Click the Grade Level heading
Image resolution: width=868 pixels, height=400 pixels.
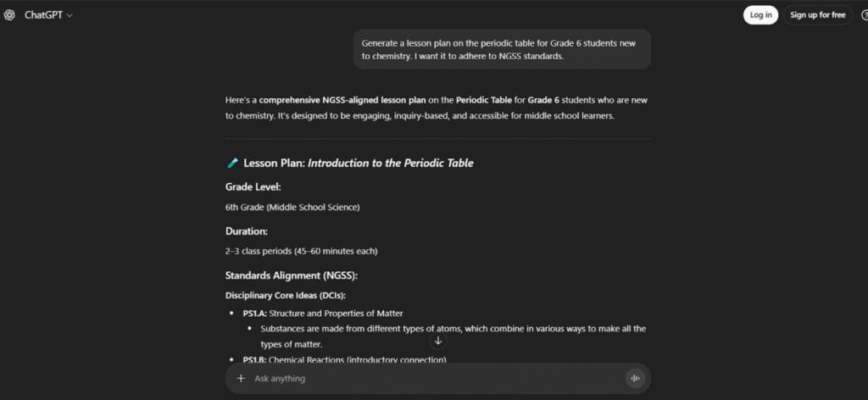tap(253, 186)
